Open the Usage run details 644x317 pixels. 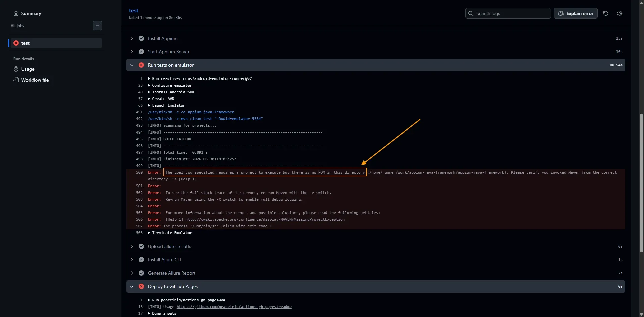[x=28, y=69]
